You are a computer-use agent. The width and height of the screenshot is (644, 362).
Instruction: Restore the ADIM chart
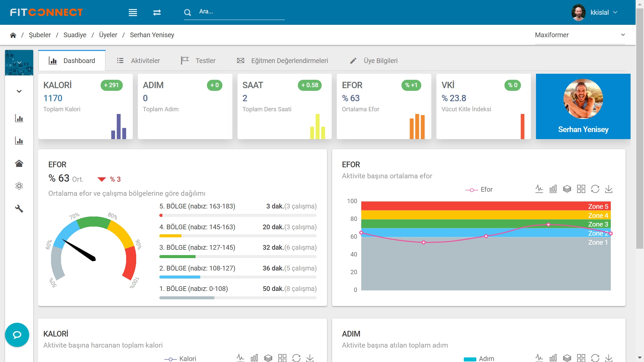coord(595,358)
